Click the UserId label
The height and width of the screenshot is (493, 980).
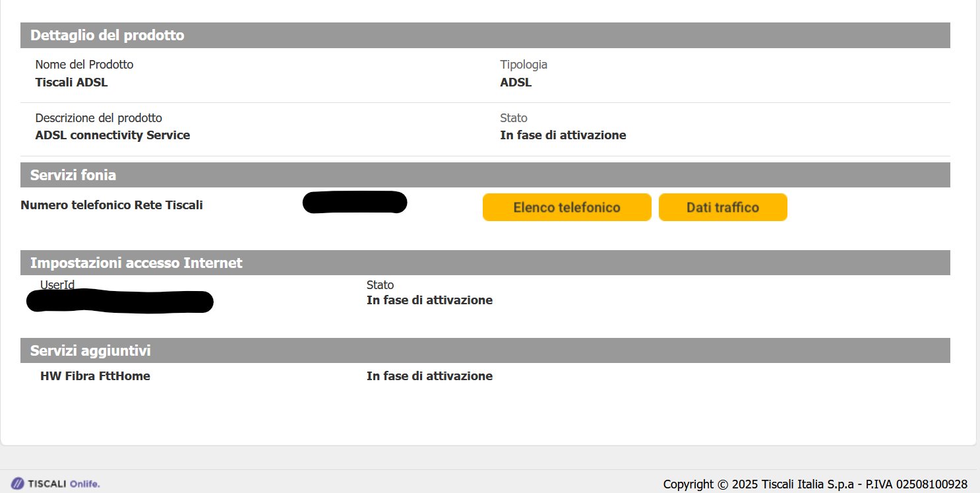click(57, 285)
